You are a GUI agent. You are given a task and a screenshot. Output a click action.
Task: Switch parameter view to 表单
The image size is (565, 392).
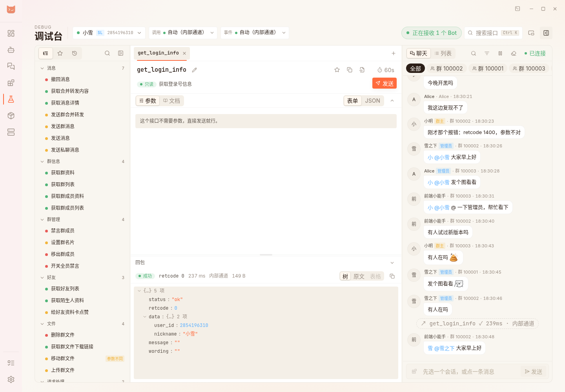pos(353,101)
